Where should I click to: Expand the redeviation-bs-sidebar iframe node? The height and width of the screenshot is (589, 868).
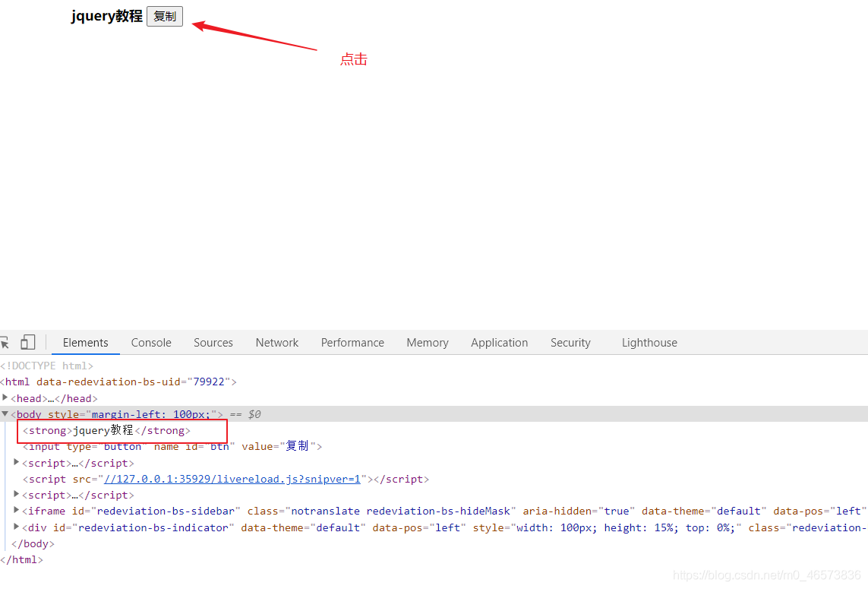(17, 510)
